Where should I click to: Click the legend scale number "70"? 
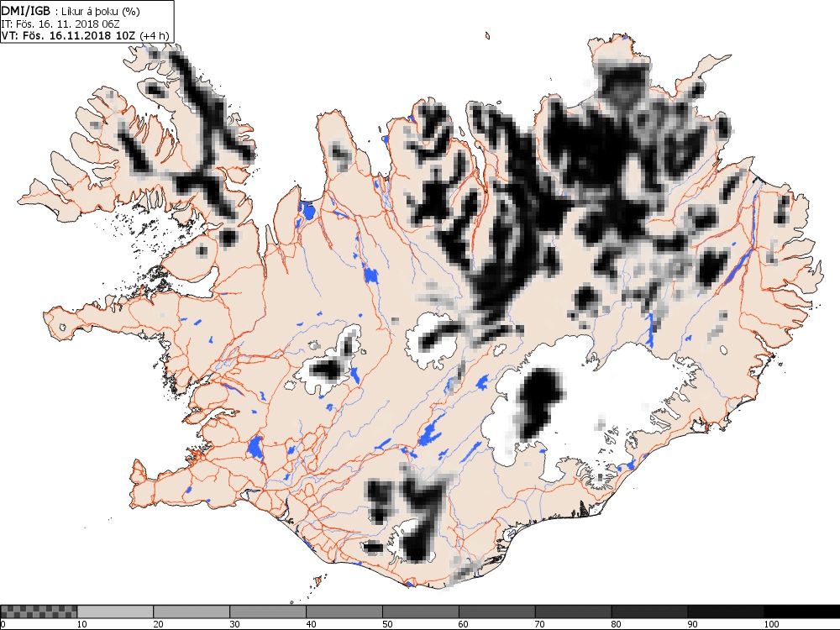540,624
